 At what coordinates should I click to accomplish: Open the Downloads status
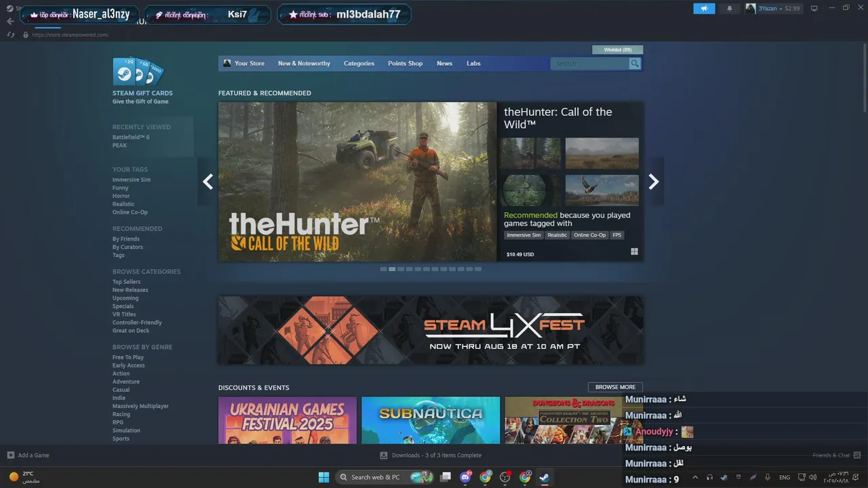(x=431, y=455)
